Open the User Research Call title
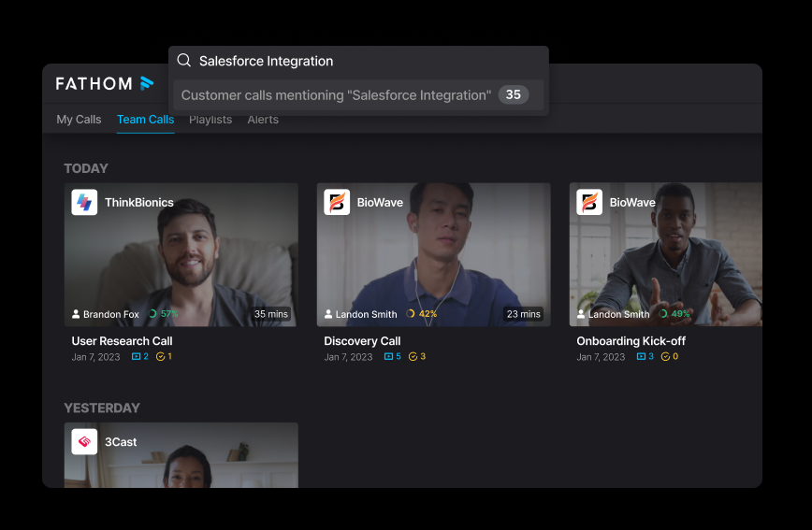 tap(122, 341)
